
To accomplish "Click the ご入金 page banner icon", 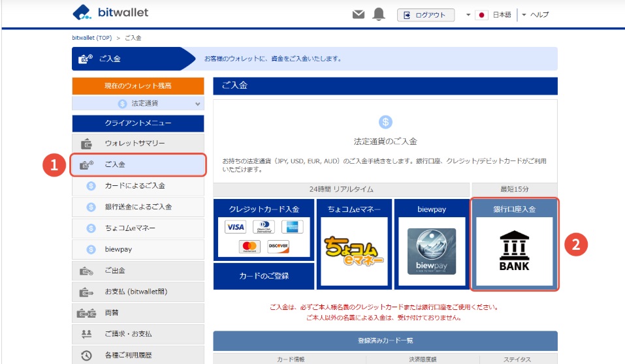I will click(x=86, y=59).
